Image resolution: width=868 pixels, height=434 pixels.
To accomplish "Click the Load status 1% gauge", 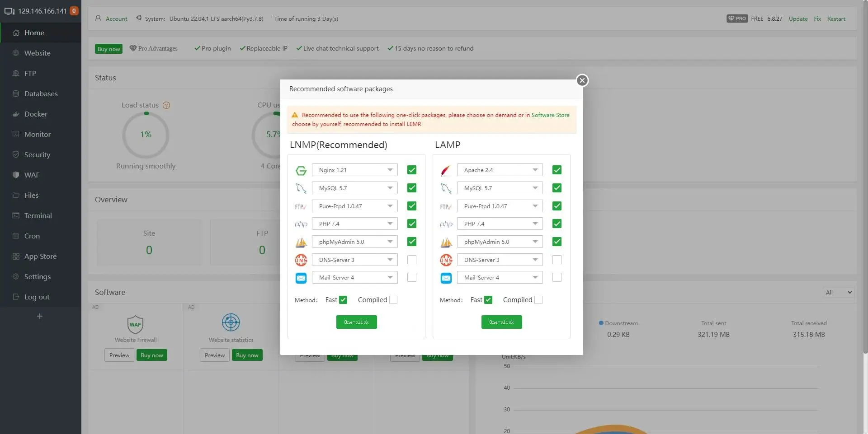I will (x=146, y=135).
